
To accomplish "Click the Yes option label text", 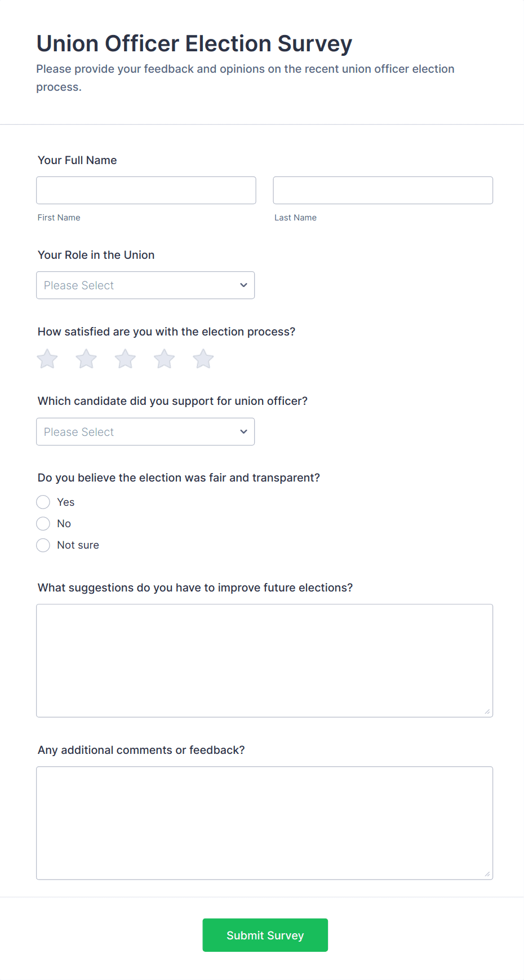I will (66, 502).
